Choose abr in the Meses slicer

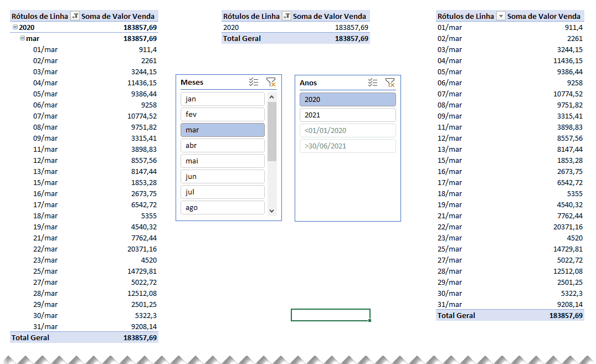[x=222, y=146]
